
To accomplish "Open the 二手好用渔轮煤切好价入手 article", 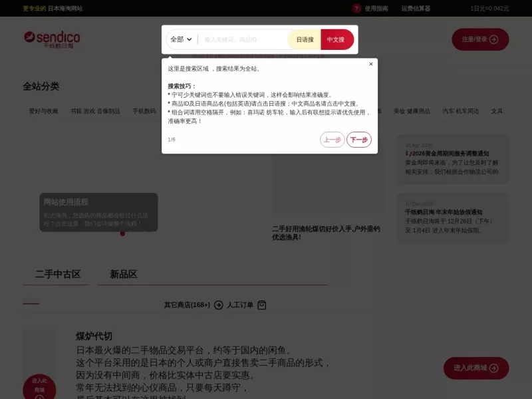I will 326,233.
